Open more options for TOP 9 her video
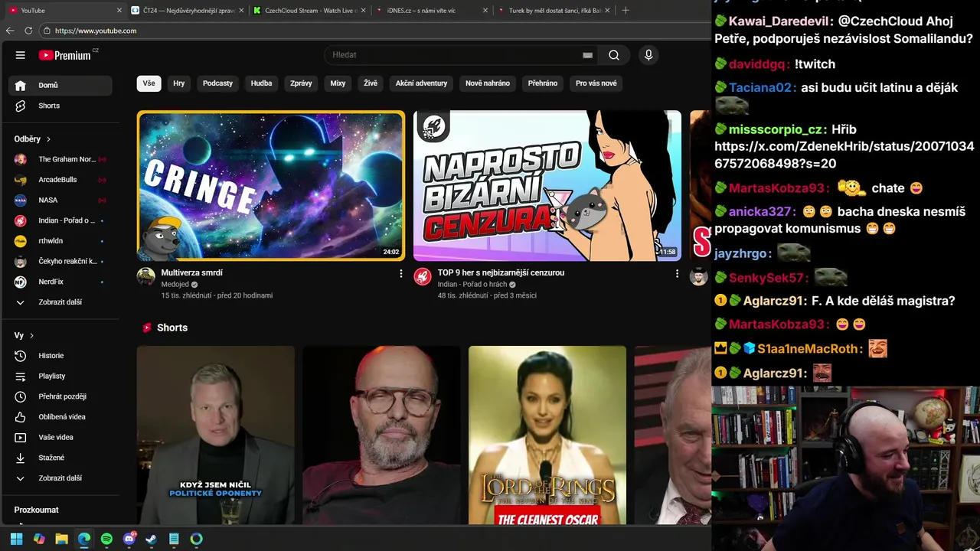The height and width of the screenshot is (551, 980). pos(677,273)
